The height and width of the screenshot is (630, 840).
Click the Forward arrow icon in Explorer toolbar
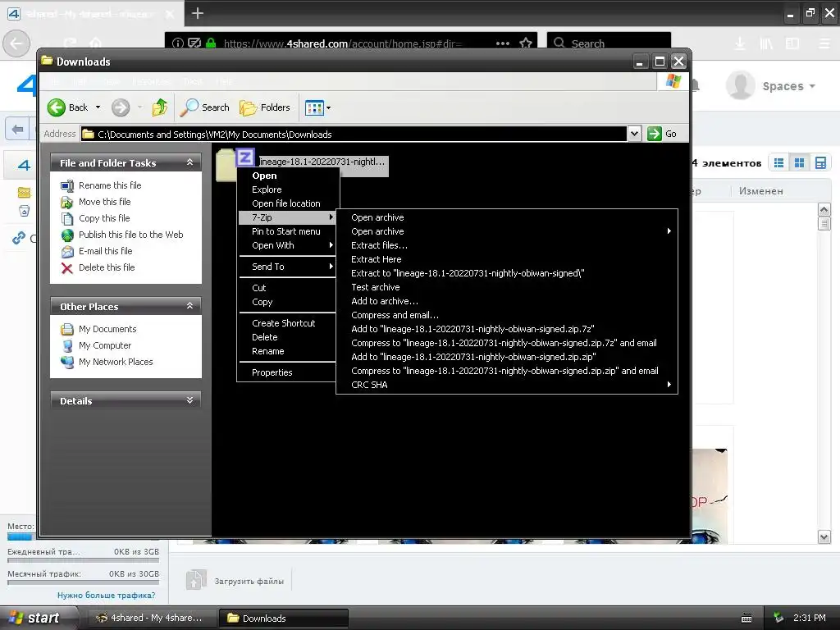pos(121,107)
